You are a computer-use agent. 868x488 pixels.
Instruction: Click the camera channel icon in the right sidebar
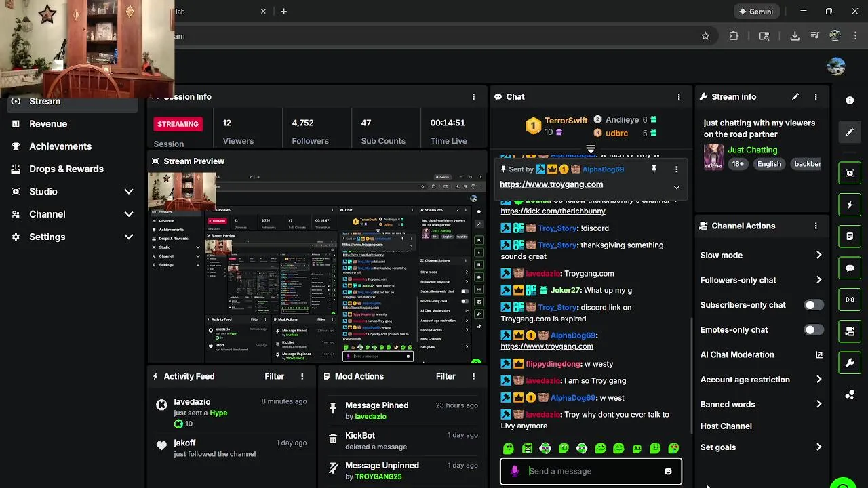850,331
